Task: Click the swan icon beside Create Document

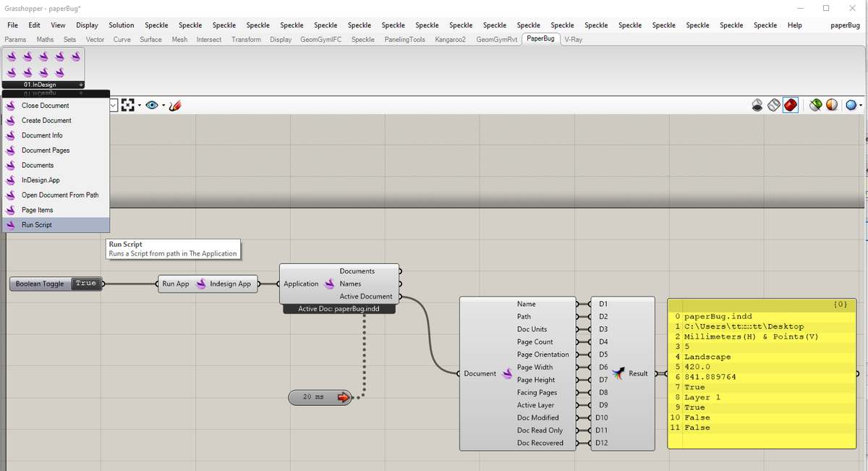Action: (11, 120)
